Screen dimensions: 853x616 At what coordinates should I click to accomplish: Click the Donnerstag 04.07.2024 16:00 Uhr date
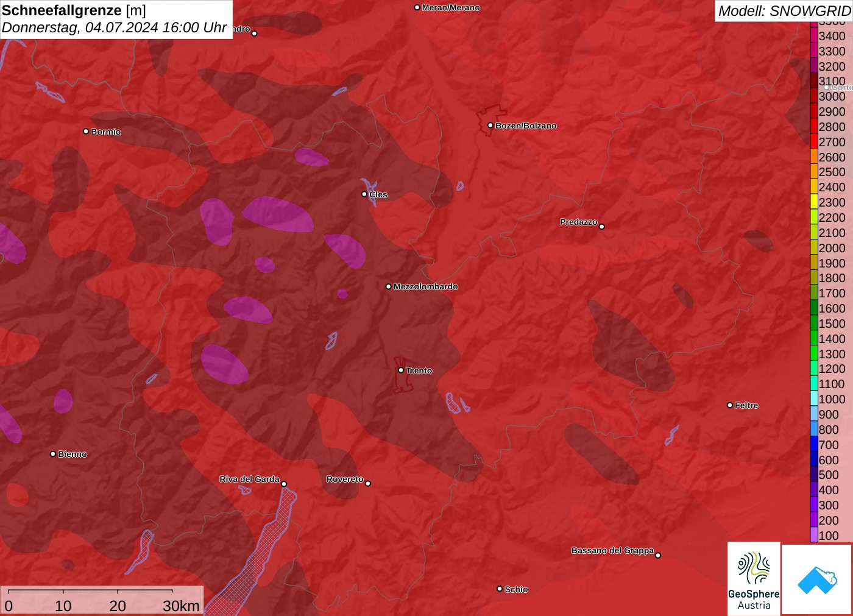click(114, 27)
